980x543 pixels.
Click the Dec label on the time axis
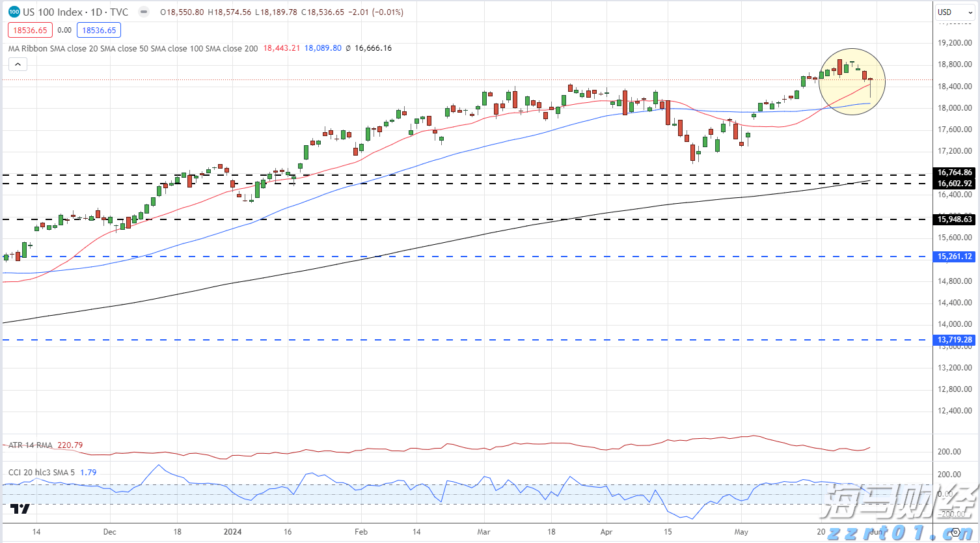tap(110, 532)
